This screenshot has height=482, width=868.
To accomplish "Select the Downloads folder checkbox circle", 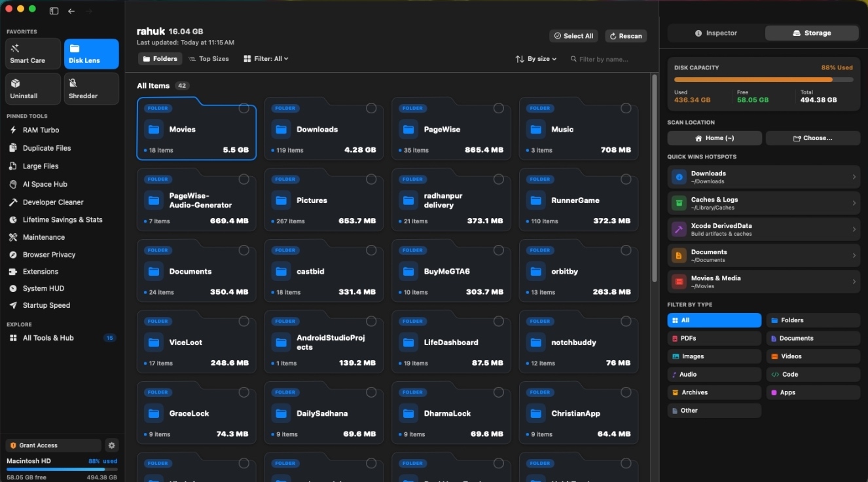I will (371, 109).
